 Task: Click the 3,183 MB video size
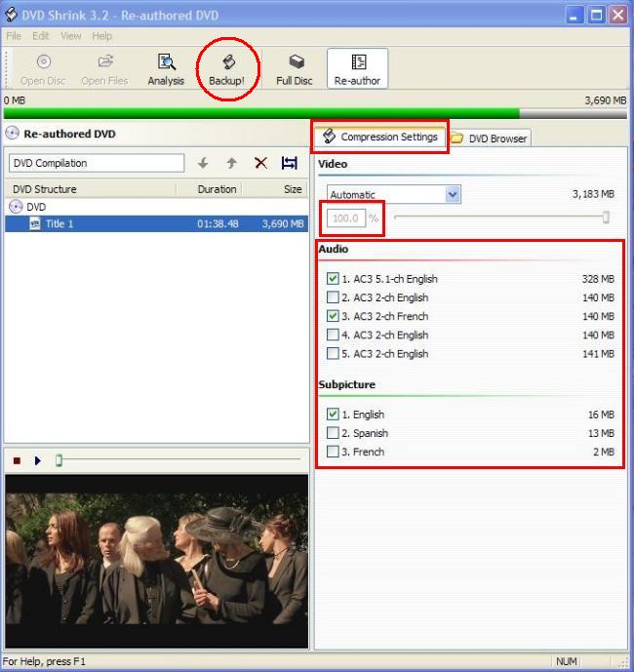coord(593,194)
